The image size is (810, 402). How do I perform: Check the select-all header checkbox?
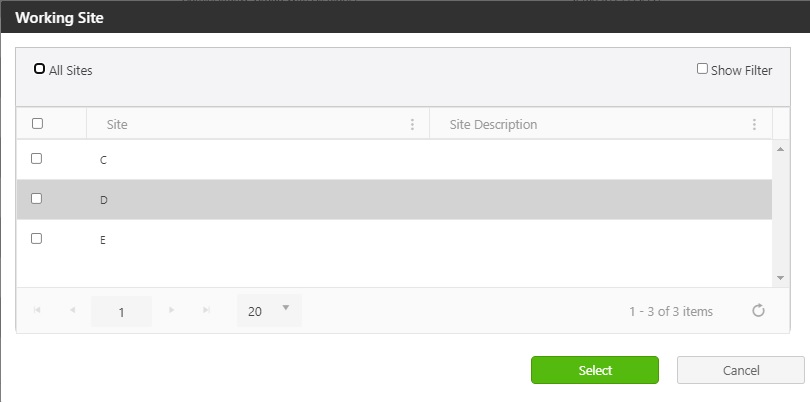tap(37, 124)
